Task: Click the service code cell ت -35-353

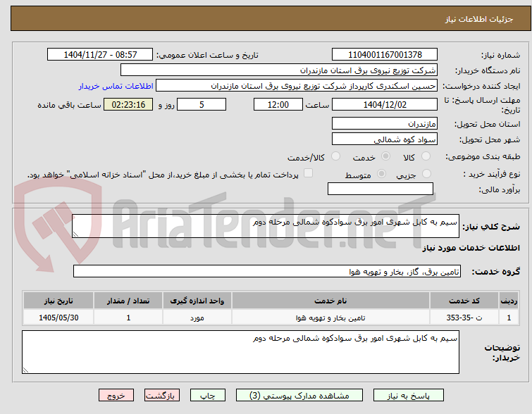Action: [464, 318]
